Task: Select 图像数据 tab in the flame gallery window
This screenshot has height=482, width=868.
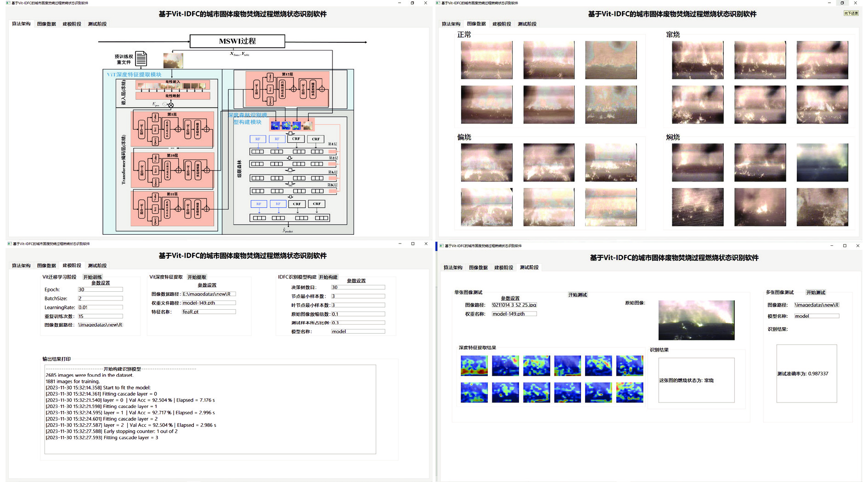Action: (476, 24)
